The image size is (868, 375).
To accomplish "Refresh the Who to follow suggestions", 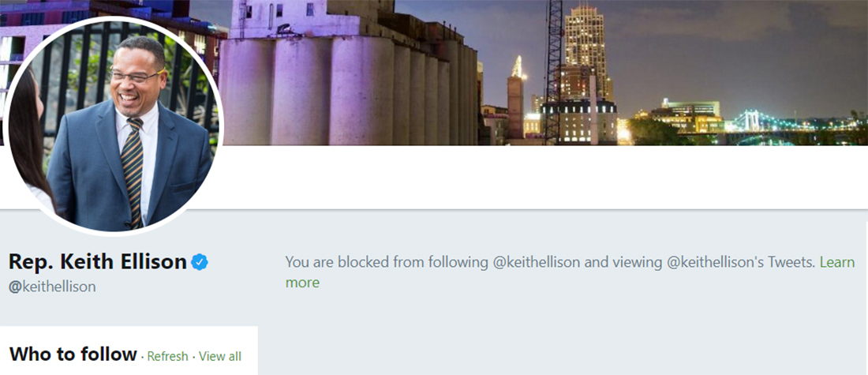I will coord(168,356).
